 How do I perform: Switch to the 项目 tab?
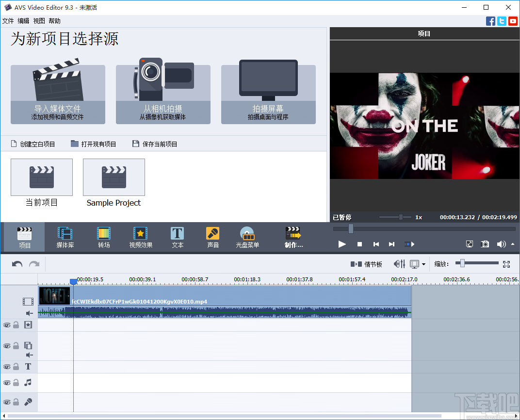pos(24,237)
